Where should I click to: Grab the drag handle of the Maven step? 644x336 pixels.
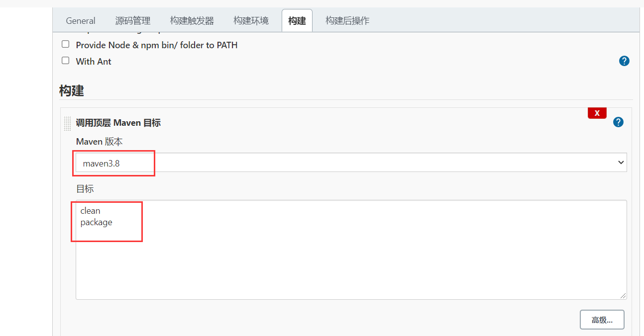(x=67, y=123)
